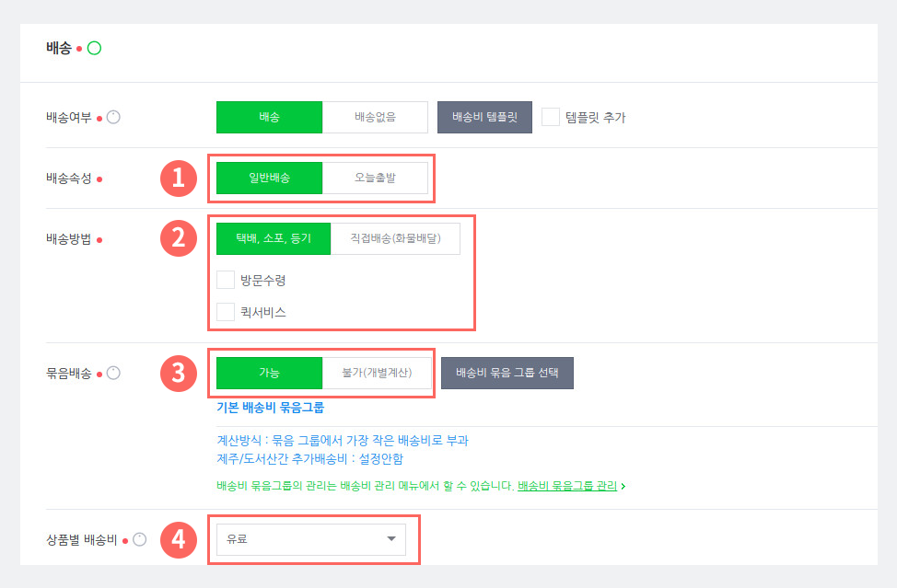Choose 오늘출발 delivery attribute
Viewport: 897px width, 588px height.
pyautogui.click(x=375, y=178)
